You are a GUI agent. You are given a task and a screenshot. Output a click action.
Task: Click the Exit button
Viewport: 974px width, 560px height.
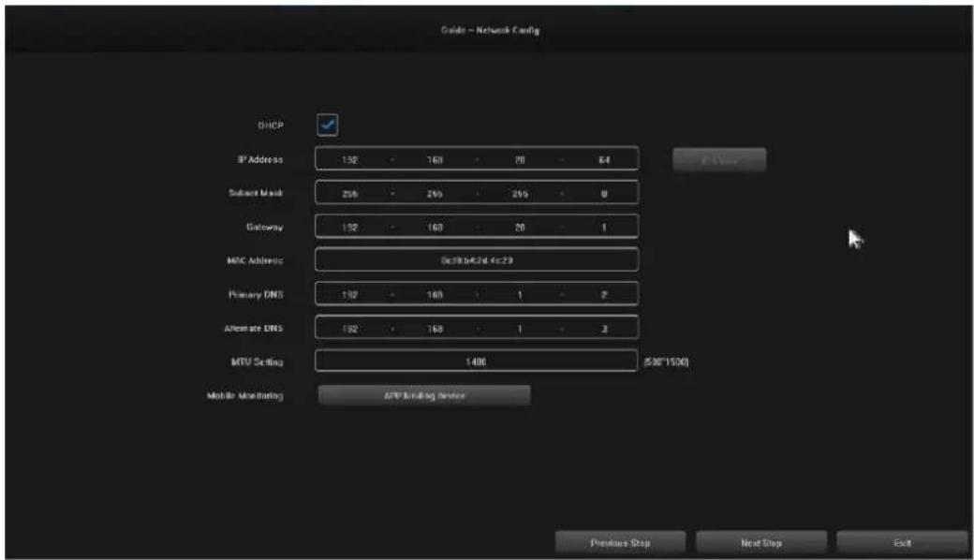coord(902,542)
